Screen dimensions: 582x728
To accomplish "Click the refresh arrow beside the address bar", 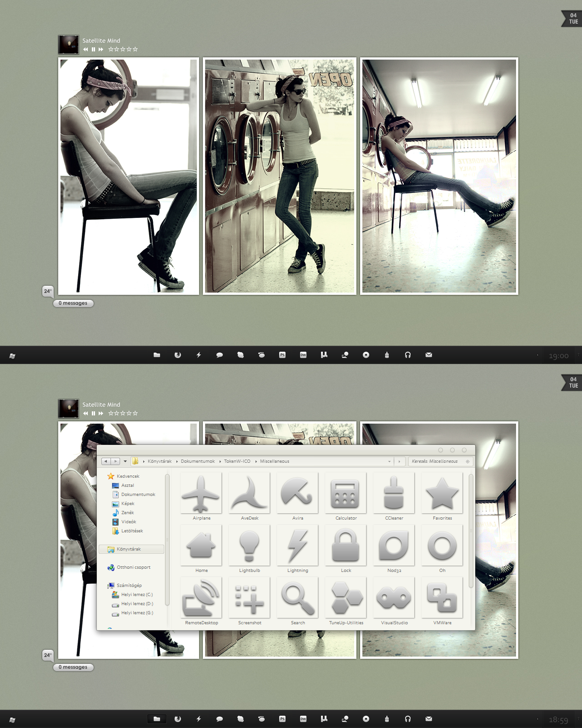I will [399, 461].
